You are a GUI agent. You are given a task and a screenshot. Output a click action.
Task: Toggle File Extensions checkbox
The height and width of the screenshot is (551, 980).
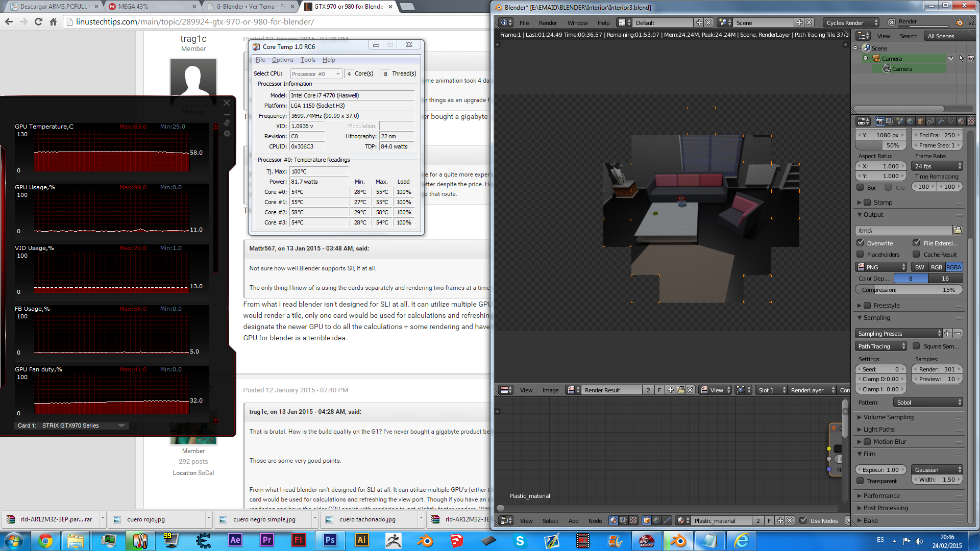(917, 243)
